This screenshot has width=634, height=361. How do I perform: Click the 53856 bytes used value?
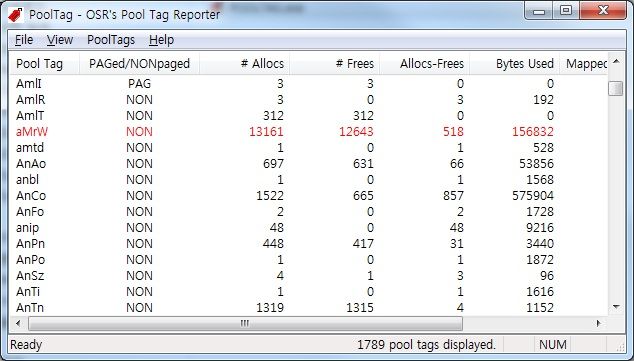pyautogui.click(x=536, y=164)
